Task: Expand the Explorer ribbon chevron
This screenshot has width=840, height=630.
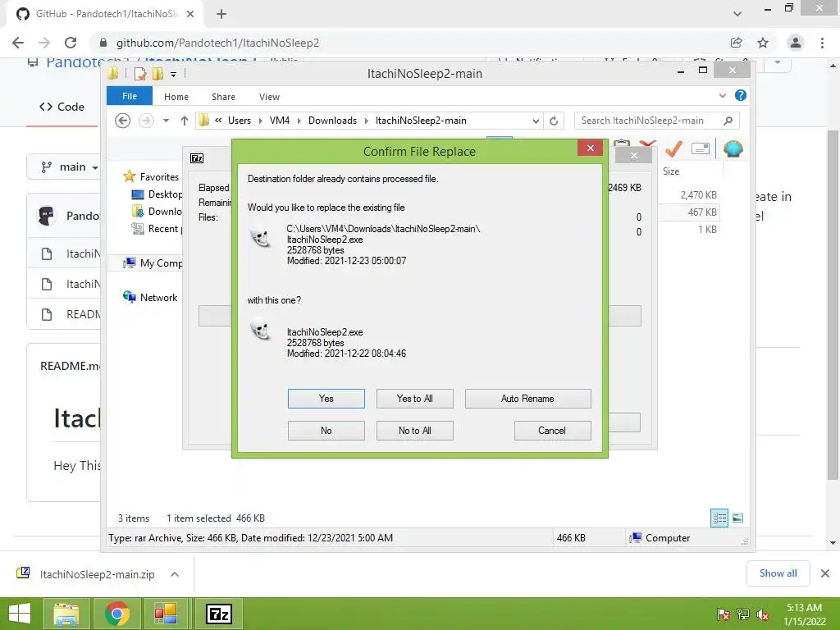Action: tap(722, 96)
